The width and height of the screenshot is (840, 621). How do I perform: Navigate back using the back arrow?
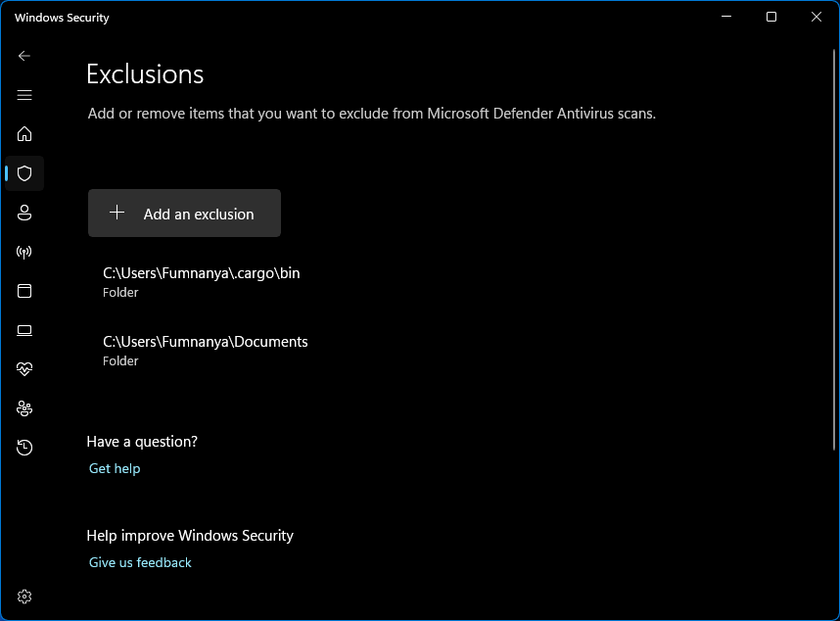(23, 56)
